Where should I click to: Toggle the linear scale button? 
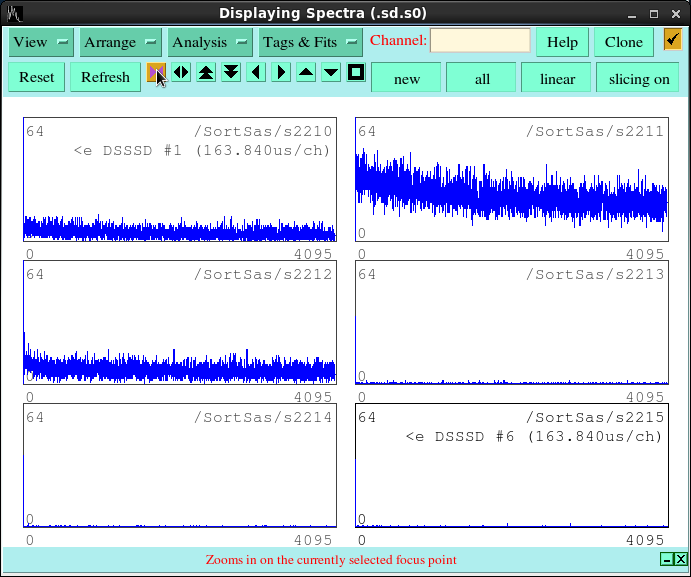coord(557,78)
